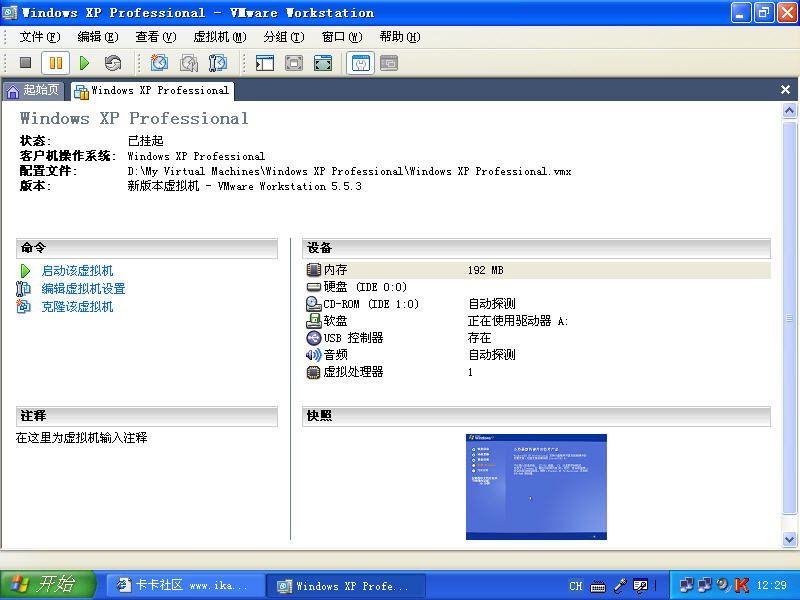
Task: Click the console view toolbar icon
Action: pos(389,63)
